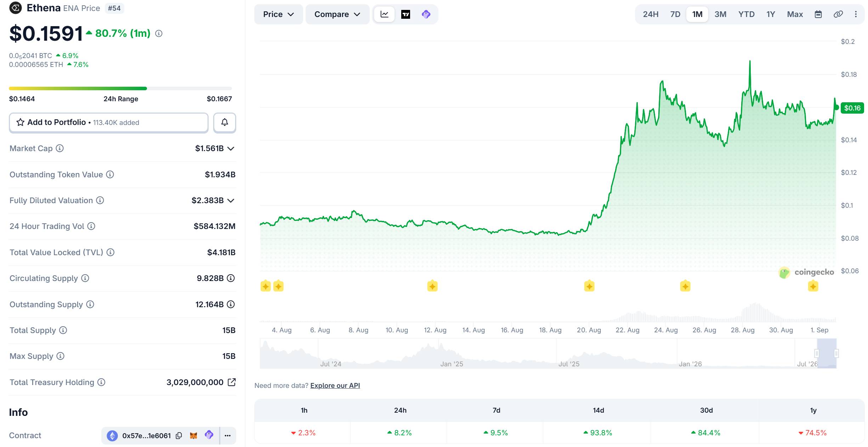Select the Max time range
Image resolution: width=868 pixels, height=447 pixels.
[795, 15]
